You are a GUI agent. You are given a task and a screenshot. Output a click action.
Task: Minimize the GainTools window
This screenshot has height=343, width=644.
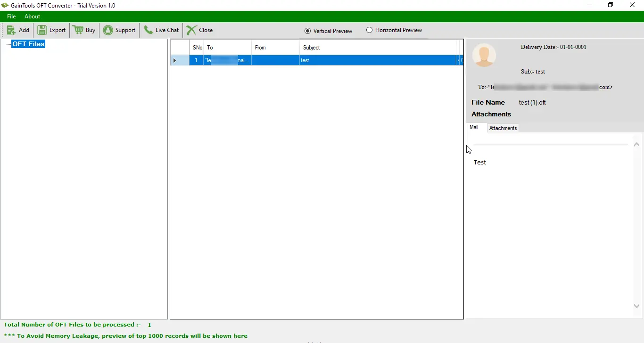point(589,5)
